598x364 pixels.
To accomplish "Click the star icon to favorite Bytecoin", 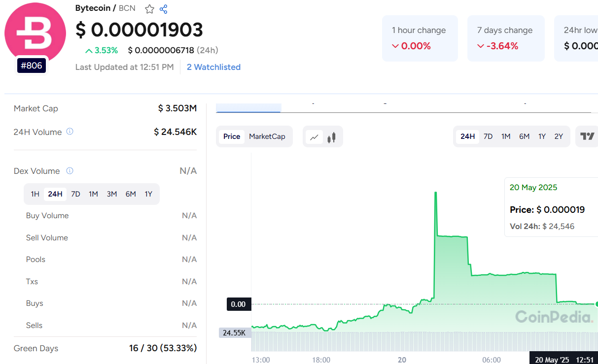I will click(x=149, y=9).
